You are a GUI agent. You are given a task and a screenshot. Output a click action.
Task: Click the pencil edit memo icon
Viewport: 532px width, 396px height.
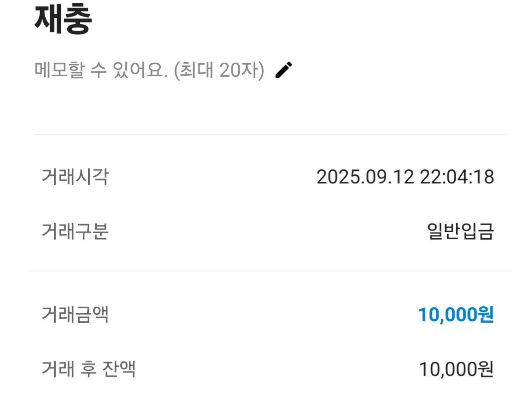coord(284,70)
